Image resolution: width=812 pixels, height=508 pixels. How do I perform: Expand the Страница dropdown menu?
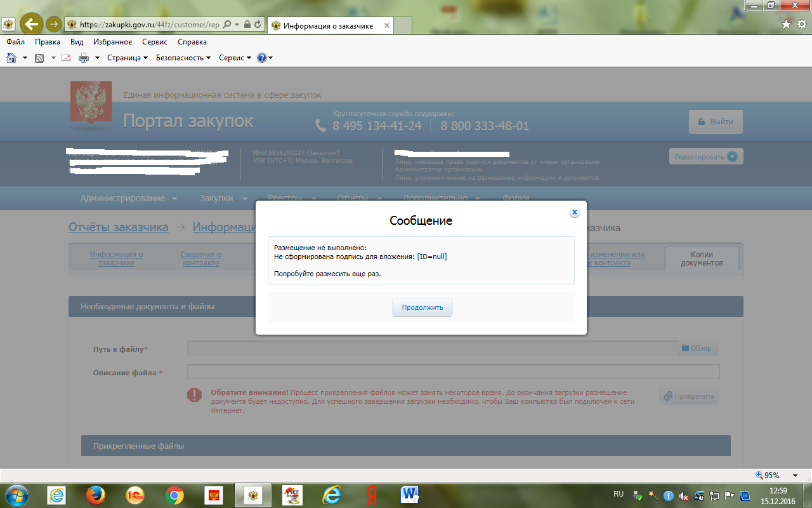128,58
